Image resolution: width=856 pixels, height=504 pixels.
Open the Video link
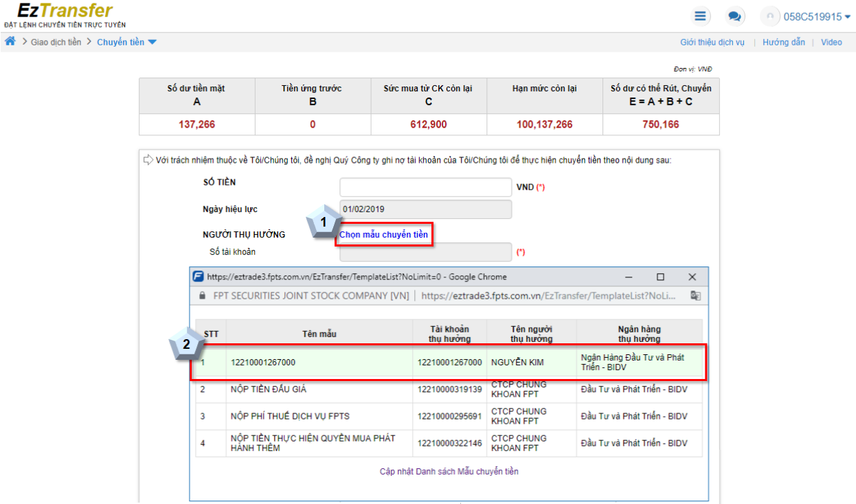(831, 42)
